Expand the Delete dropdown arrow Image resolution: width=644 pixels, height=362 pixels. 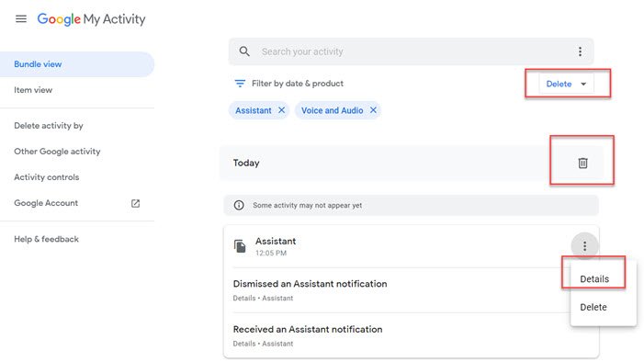[583, 84]
